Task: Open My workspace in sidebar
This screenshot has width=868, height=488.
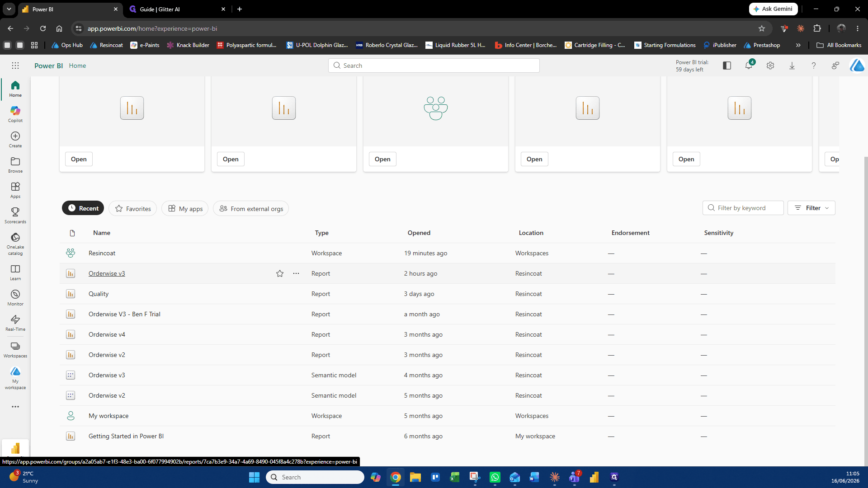Action: tap(15, 378)
